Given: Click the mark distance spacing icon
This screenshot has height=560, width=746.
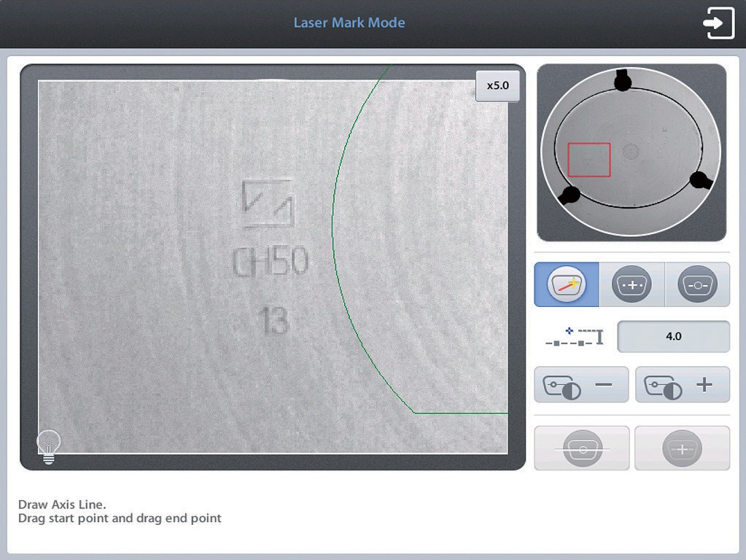Looking at the screenshot, I should (x=575, y=336).
